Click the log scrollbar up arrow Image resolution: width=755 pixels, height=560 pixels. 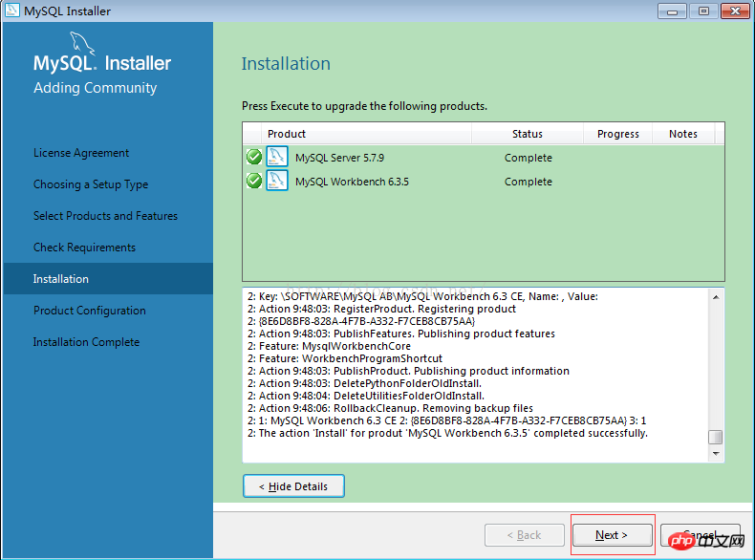tap(716, 297)
